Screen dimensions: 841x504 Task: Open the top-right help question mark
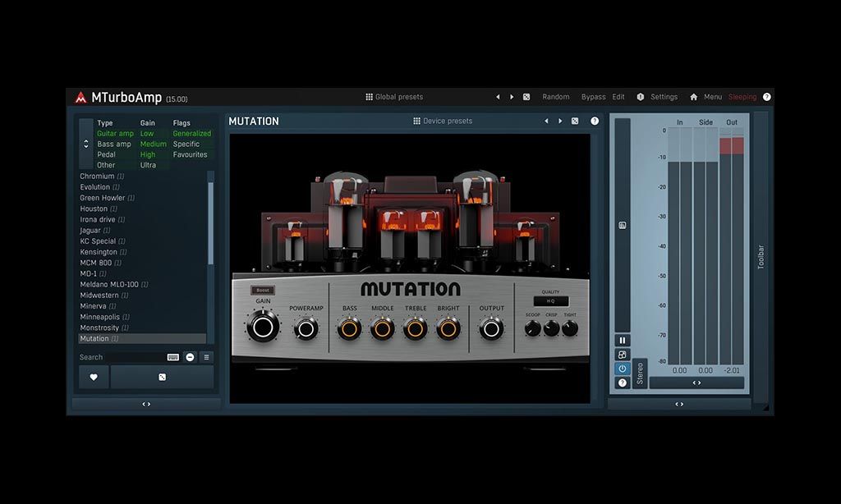767,97
